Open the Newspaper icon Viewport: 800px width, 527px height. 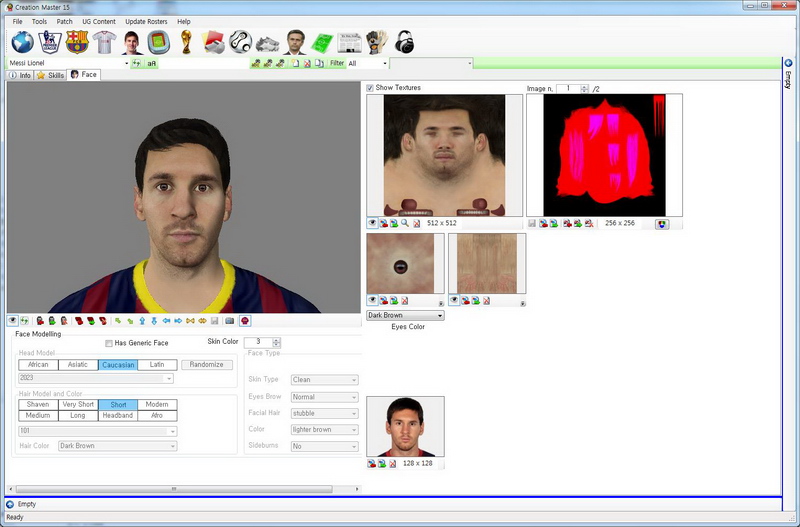coord(349,43)
